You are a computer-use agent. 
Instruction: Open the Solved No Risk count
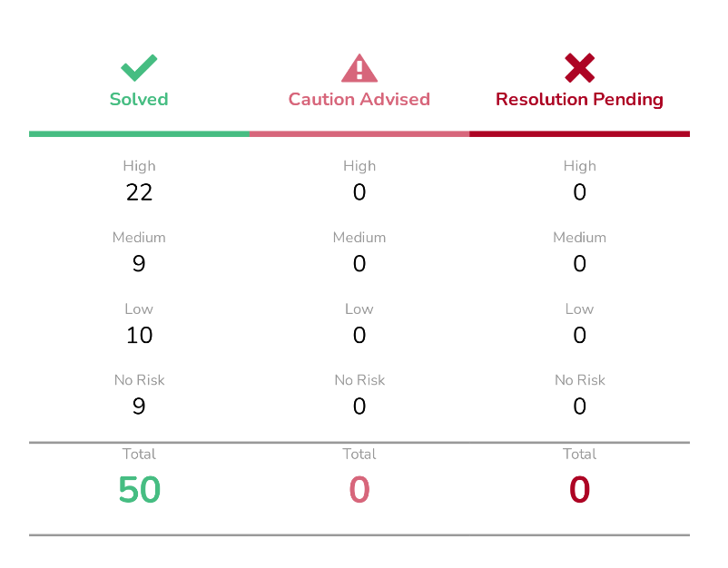pyautogui.click(x=139, y=406)
